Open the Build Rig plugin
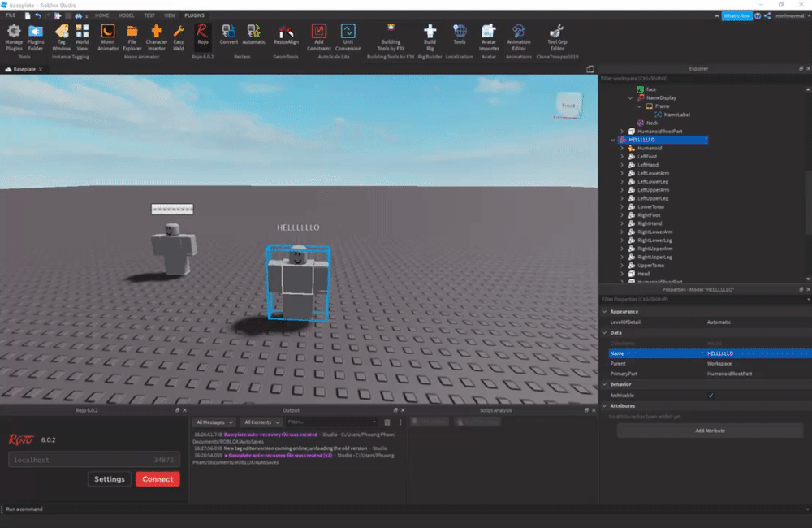812x528 pixels. (430, 37)
